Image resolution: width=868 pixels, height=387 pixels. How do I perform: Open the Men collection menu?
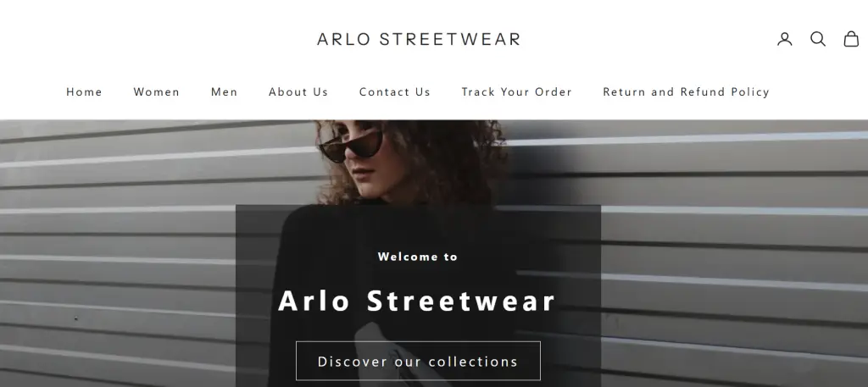(x=224, y=91)
